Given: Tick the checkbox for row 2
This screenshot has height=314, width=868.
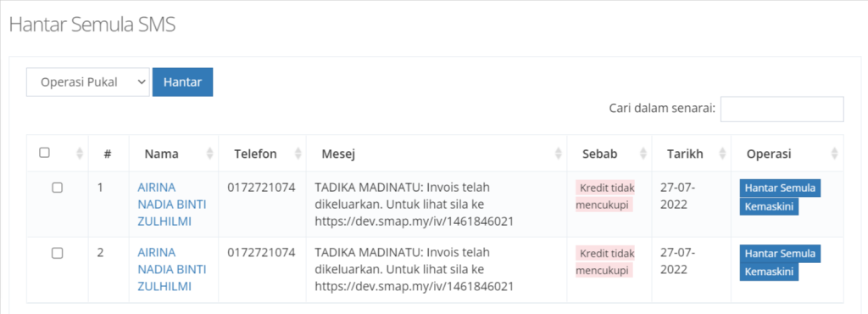Looking at the screenshot, I should [x=57, y=253].
